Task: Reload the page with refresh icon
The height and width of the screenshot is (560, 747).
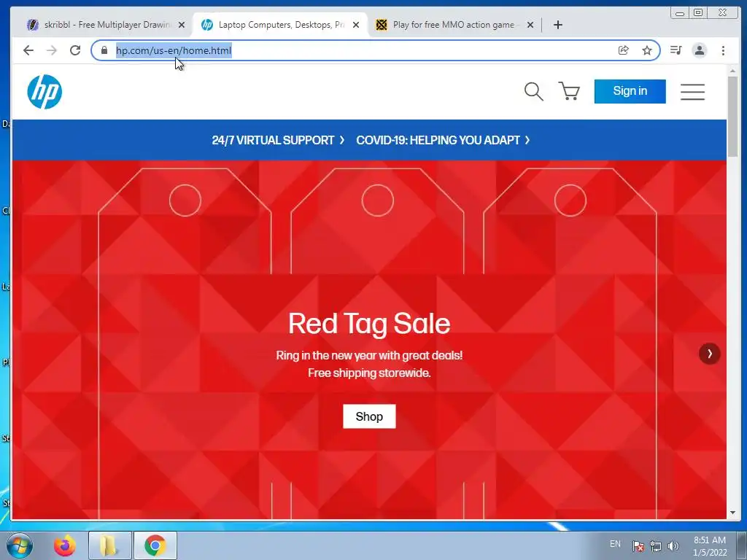Action: click(x=75, y=50)
